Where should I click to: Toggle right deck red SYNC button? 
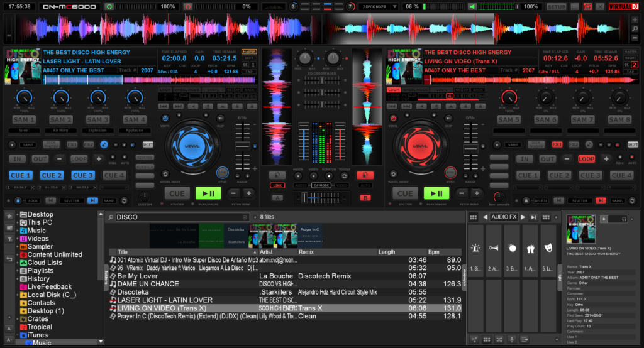pyautogui.click(x=450, y=172)
